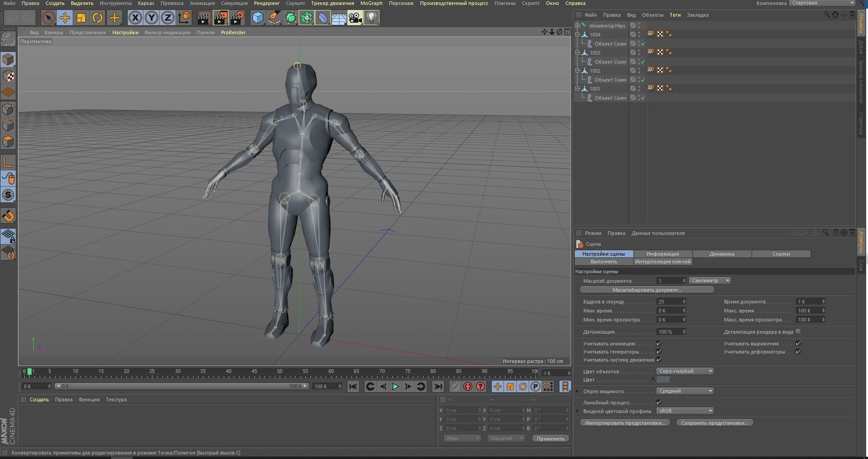
Task: Click the Make Editable icon in left toolbar
Action: pos(8,40)
